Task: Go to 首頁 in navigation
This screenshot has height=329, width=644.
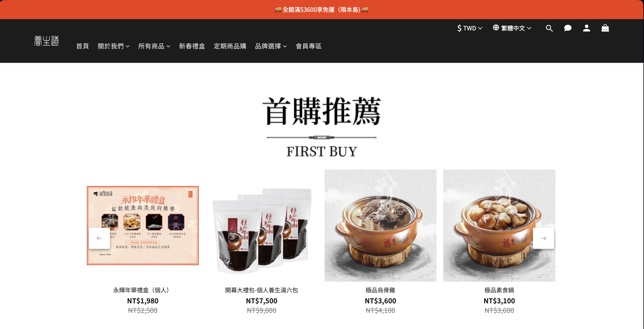Action: click(83, 46)
